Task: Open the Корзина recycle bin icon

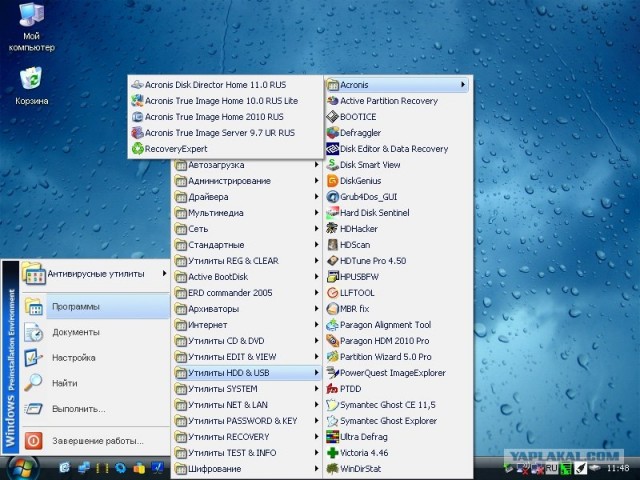Action: coord(31,86)
